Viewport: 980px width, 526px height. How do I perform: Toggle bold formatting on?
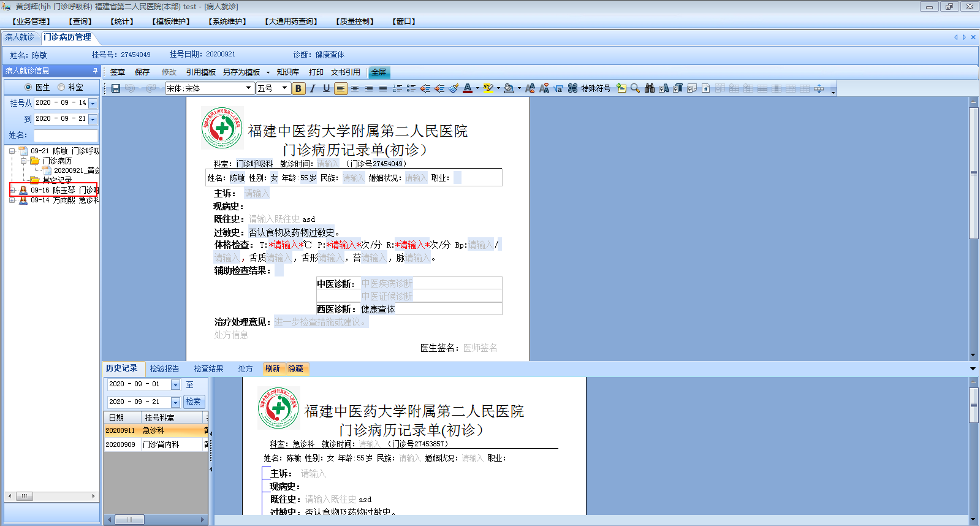298,88
